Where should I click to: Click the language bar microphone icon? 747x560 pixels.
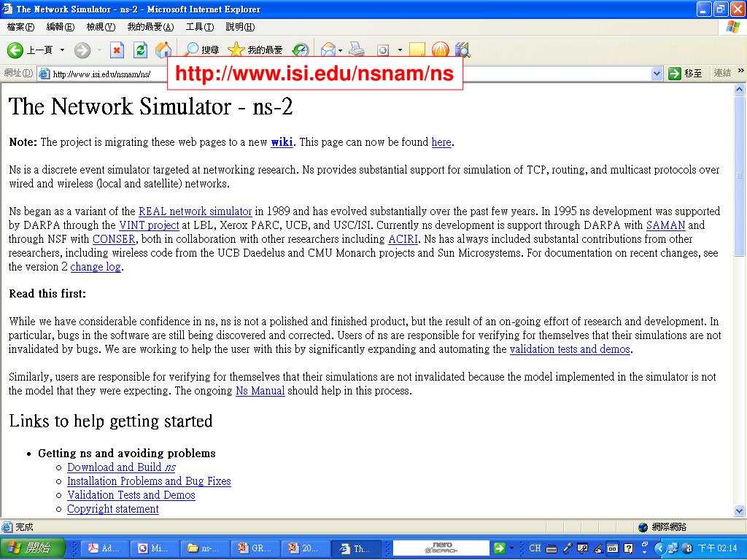click(x=567, y=548)
